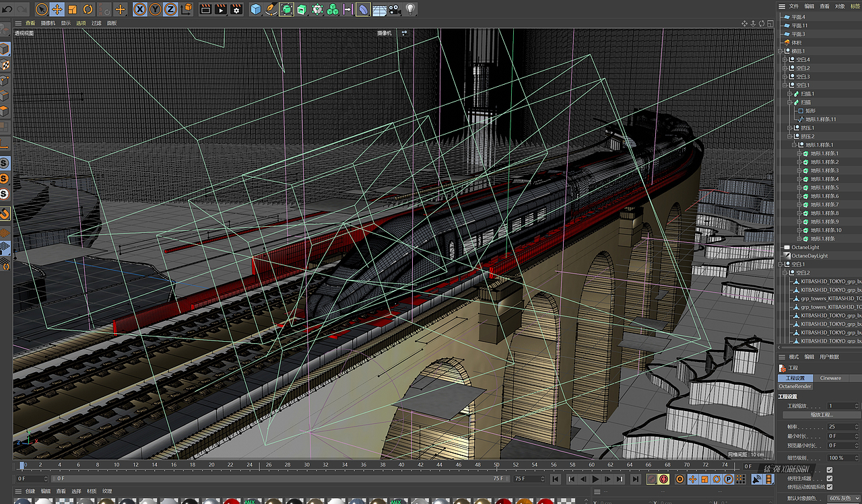Select the Live Selection arrow tool
The image size is (862, 504).
point(42,9)
